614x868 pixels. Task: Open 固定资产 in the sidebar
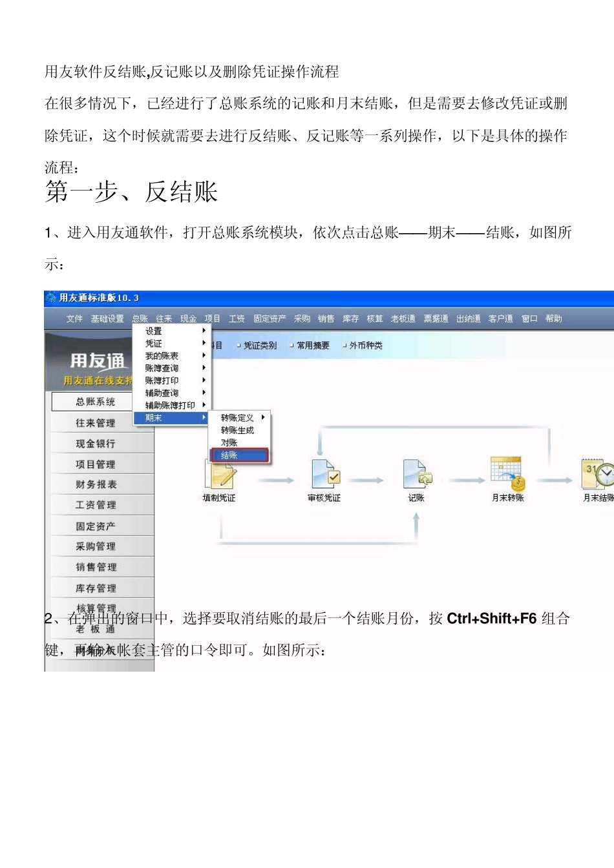pyautogui.click(x=102, y=526)
